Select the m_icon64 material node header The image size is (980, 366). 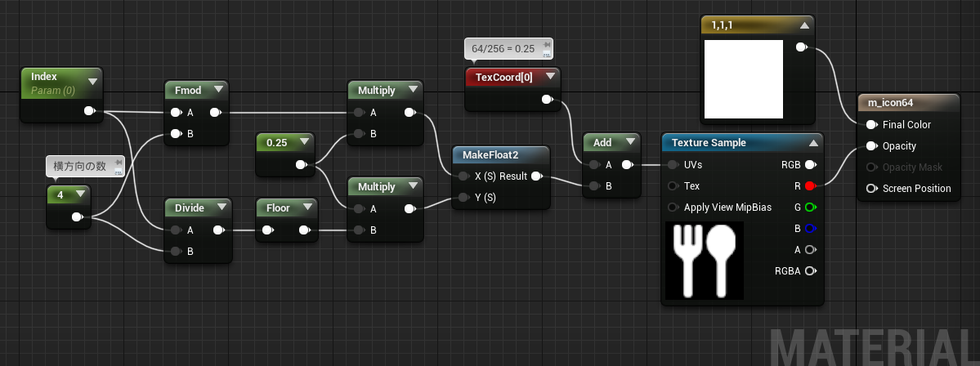click(x=907, y=102)
